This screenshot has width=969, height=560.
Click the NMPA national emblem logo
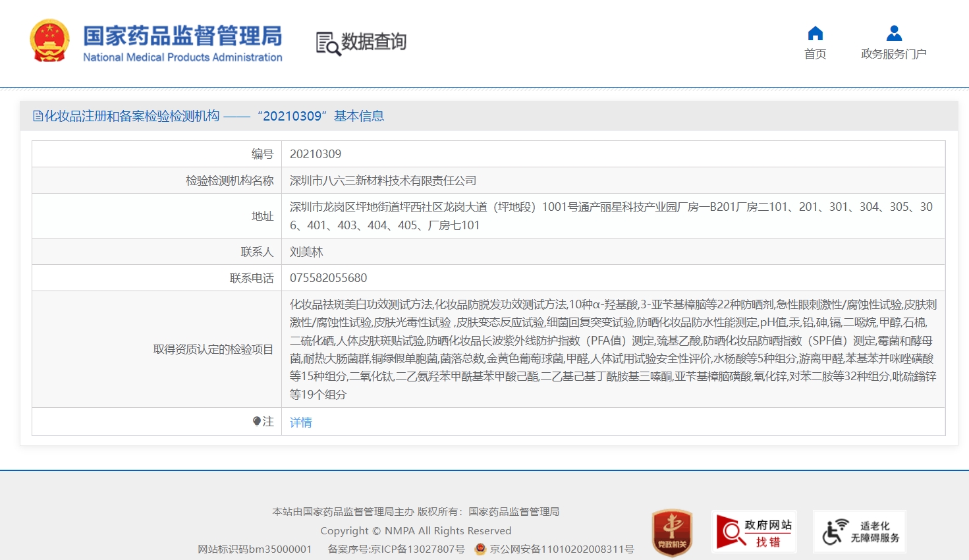[49, 41]
